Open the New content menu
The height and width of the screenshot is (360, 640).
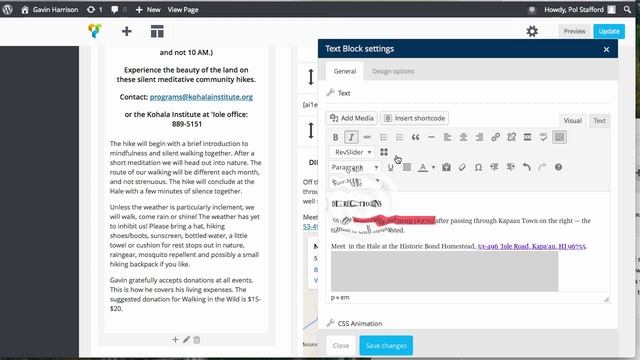(148, 9)
